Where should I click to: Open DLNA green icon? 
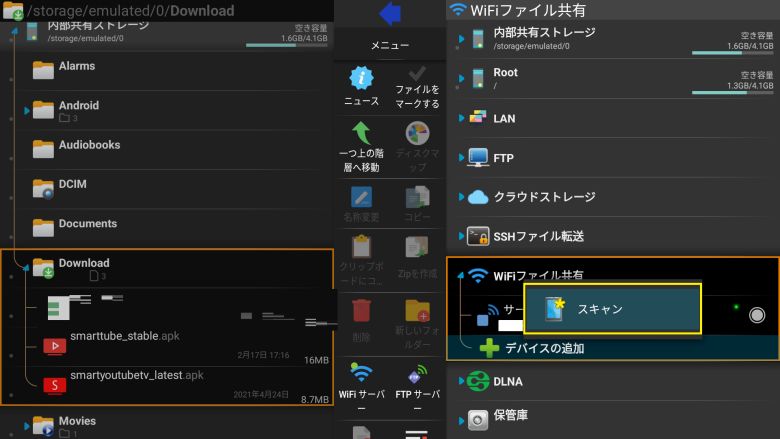478,381
